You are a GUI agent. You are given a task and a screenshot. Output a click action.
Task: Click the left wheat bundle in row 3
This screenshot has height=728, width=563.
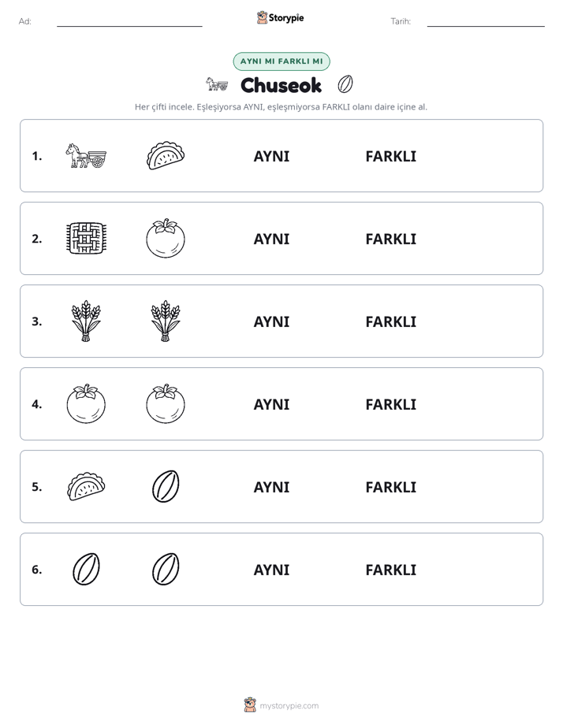pyautogui.click(x=86, y=321)
